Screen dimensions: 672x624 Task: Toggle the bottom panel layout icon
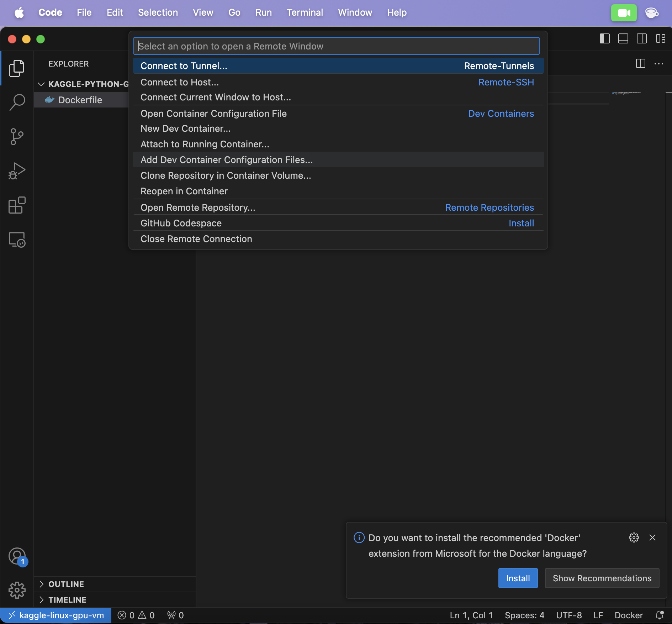[623, 38]
